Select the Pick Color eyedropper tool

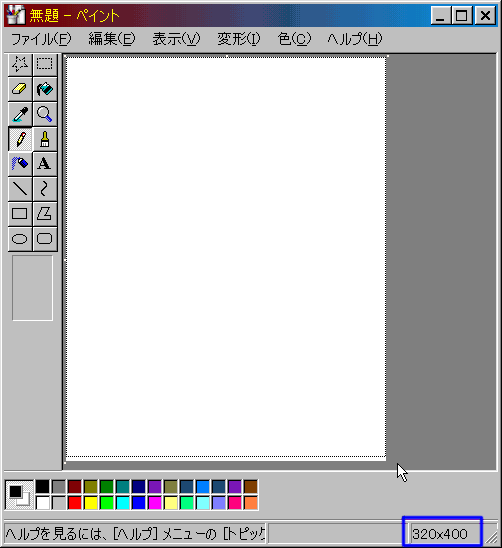click(x=20, y=114)
